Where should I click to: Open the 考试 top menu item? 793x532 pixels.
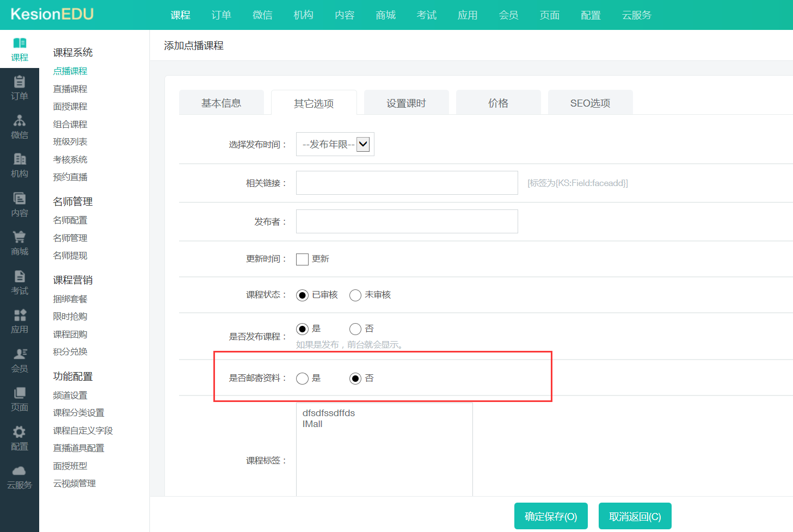coord(426,15)
